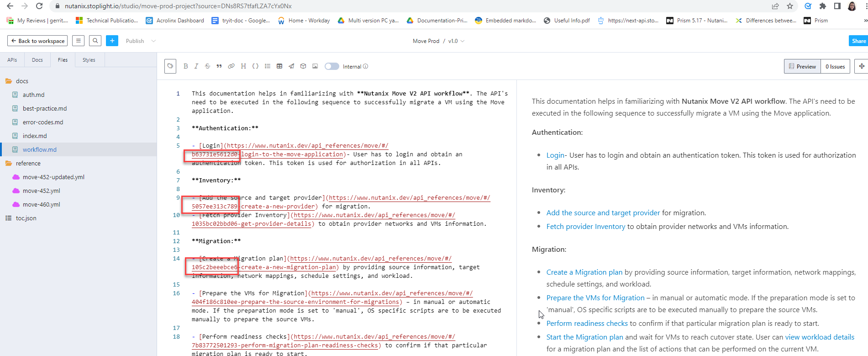Open best-practice.md file

click(45, 108)
